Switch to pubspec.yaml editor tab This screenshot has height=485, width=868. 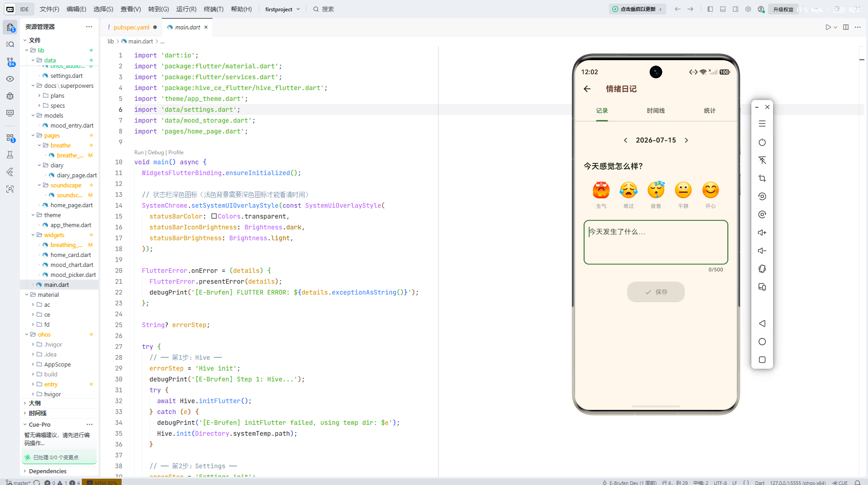[x=132, y=27]
